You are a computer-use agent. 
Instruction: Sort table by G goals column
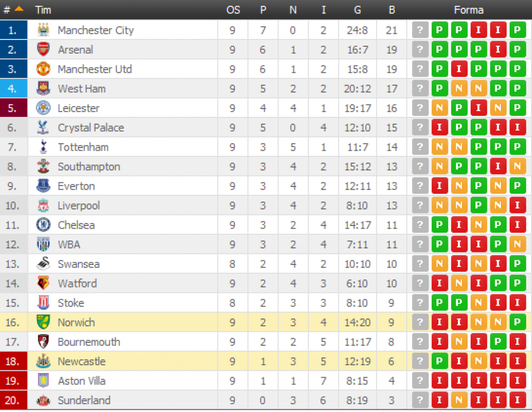[357, 10]
